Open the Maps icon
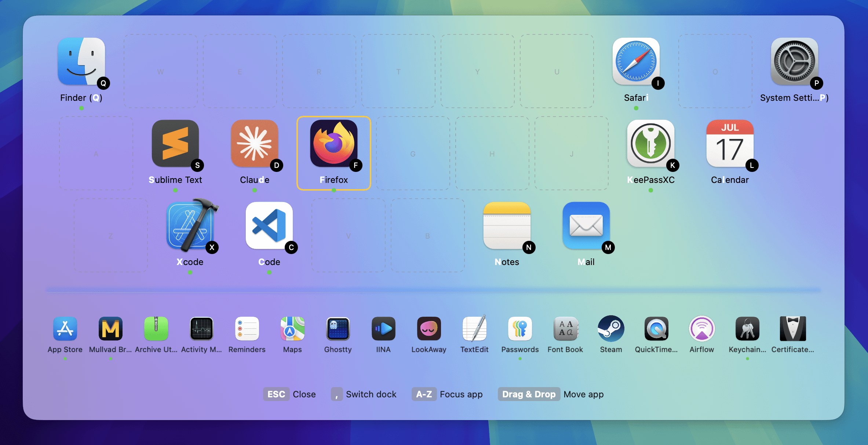 point(292,329)
